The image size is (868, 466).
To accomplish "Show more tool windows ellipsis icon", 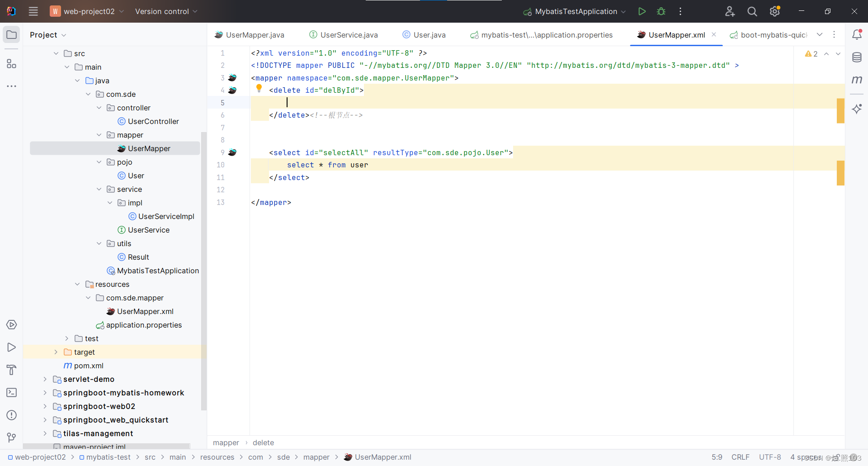I will tap(12, 86).
